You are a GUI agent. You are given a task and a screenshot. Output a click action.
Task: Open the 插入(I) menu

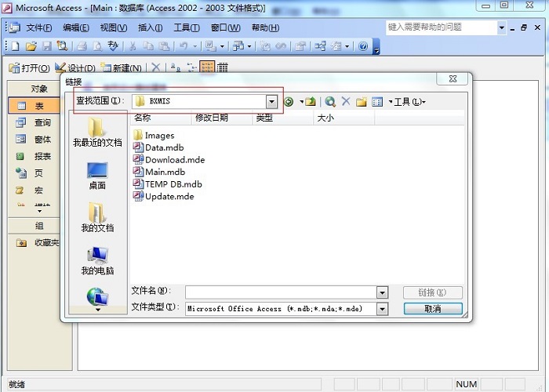151,27
